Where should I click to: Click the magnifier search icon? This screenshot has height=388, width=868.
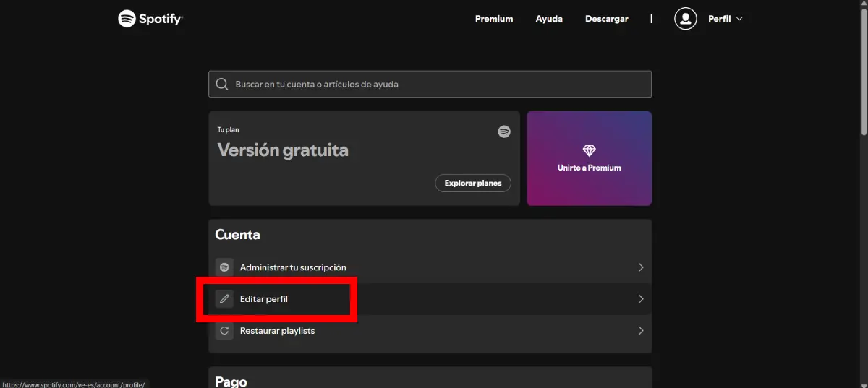pos(222,85)
